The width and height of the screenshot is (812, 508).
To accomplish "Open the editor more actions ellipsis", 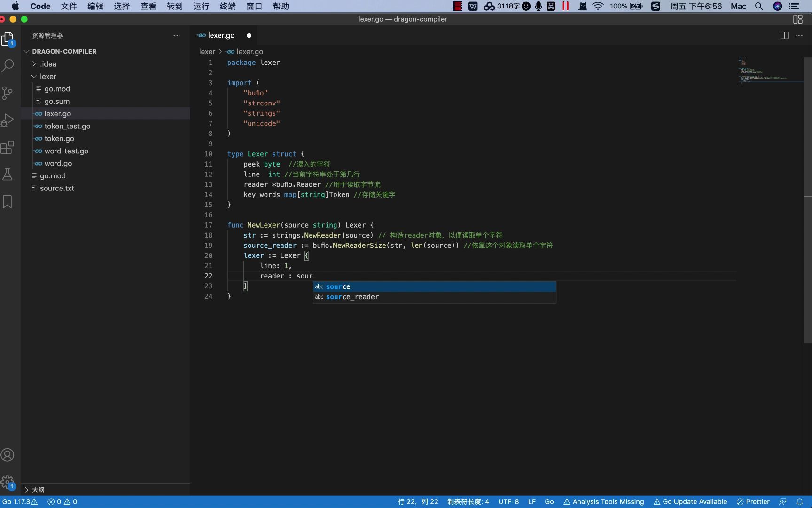I will 799,35.
